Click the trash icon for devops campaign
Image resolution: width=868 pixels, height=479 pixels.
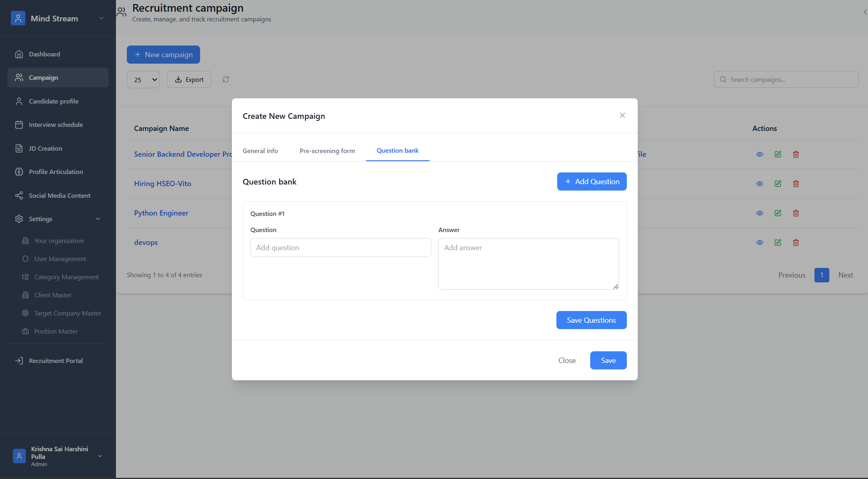click(796, 243)
